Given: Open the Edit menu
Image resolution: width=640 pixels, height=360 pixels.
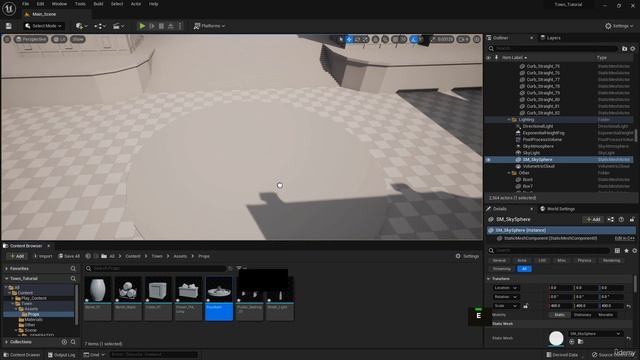Looking at the screenshot, I should point(40,4).
